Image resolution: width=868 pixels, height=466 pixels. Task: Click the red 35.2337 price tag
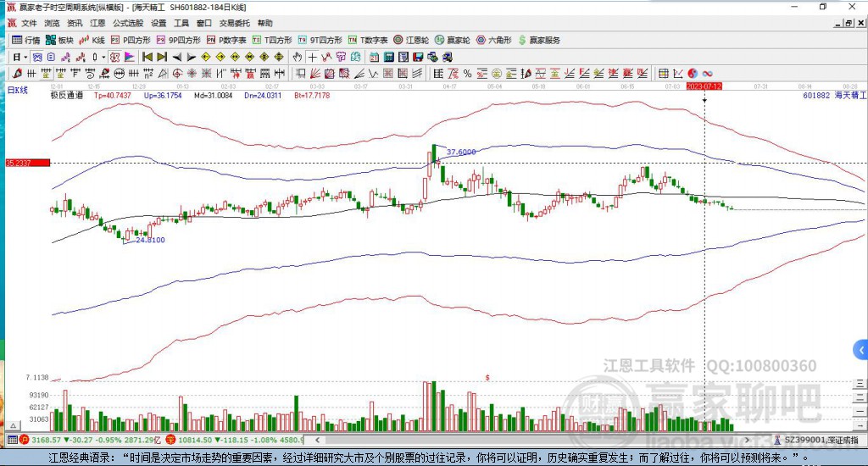(28, 163)
